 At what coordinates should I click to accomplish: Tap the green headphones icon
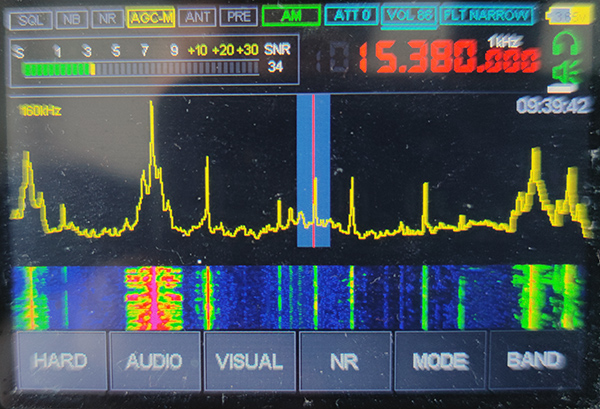pyautogui.click(x=566, y=45)
